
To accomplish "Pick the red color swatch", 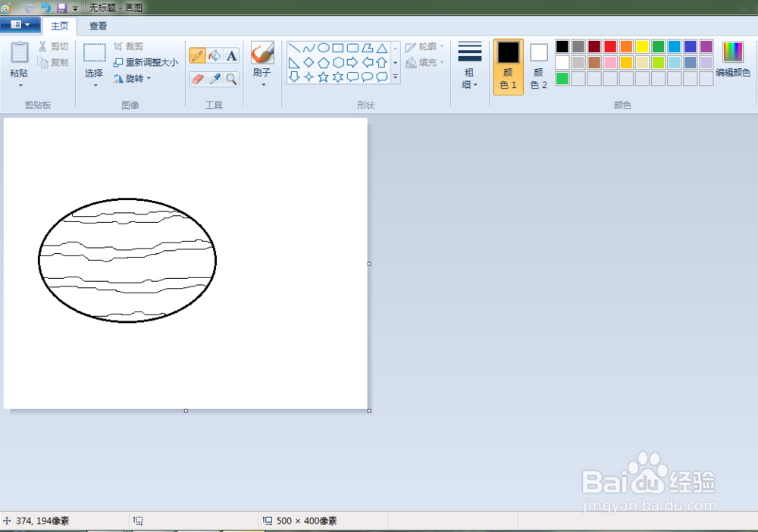I will pyautogui.click(x=610, y=46).
